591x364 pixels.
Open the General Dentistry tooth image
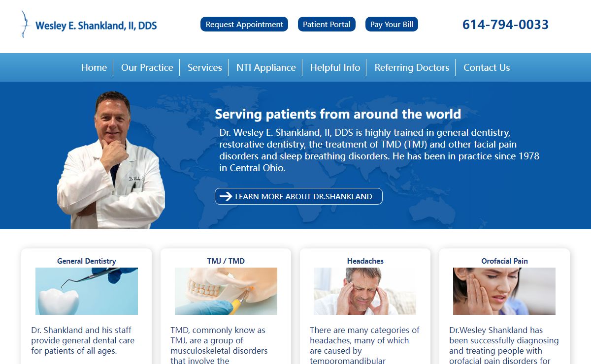point(87,291)
